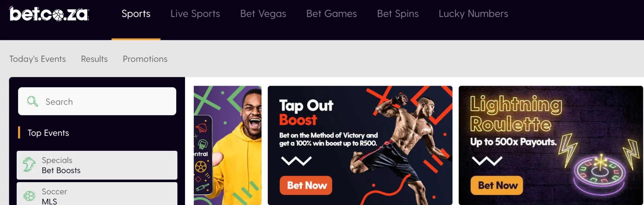Open the Promotions link
Screen dimensions: 644x205
pos(145,59)
